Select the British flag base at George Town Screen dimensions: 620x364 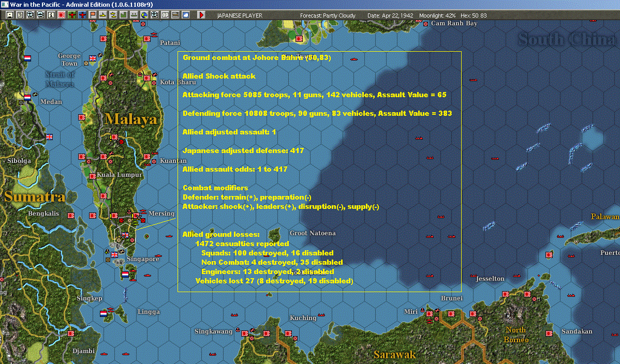[x=93, y=58]
